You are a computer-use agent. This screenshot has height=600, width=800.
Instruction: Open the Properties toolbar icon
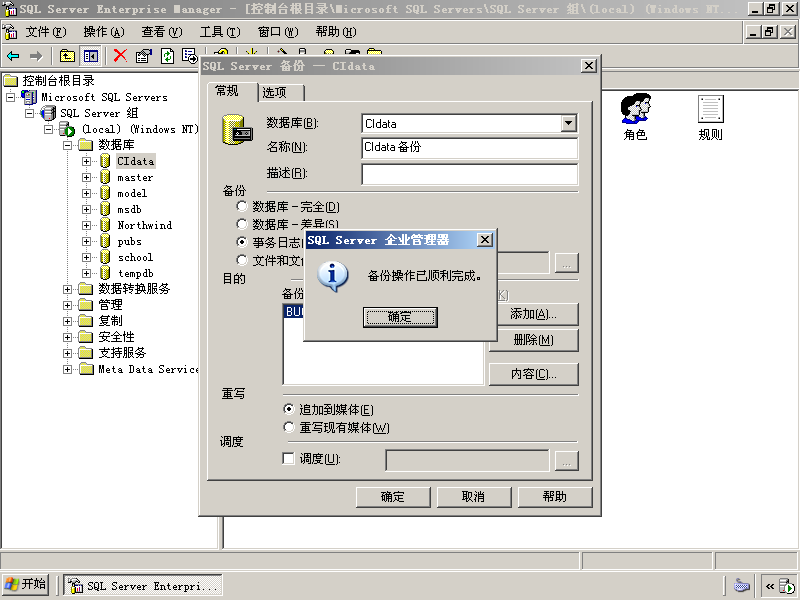click(144, 56)
